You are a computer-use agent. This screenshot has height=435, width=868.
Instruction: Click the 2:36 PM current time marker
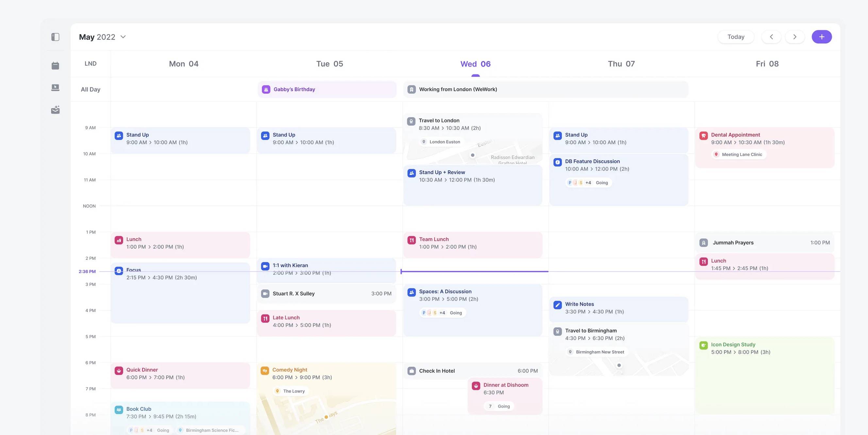coord(87,271)
